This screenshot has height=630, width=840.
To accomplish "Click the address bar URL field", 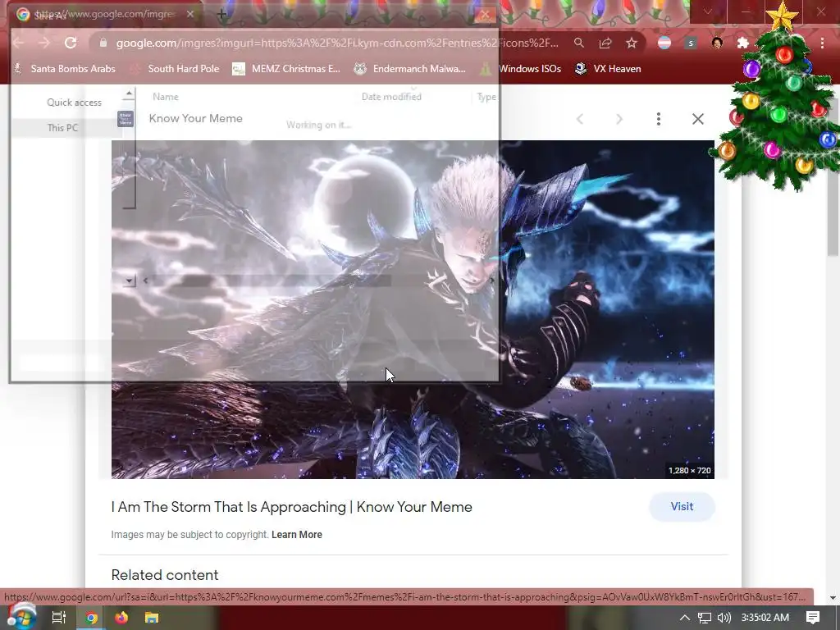I will [x=337, y=43].
